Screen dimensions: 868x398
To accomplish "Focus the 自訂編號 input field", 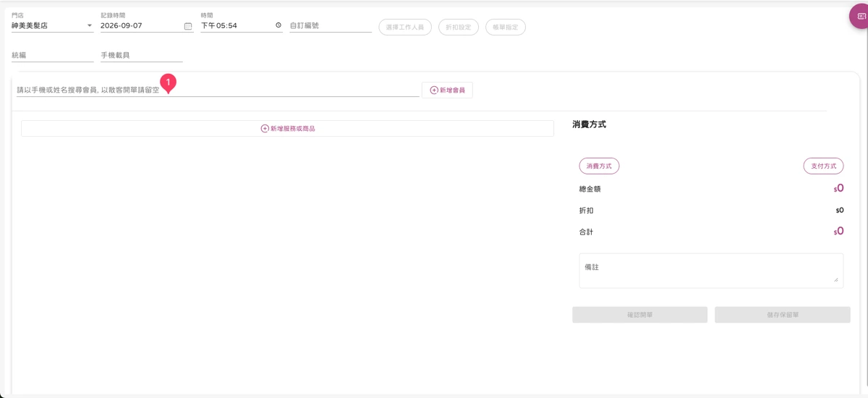I will [x=331, y=25].
